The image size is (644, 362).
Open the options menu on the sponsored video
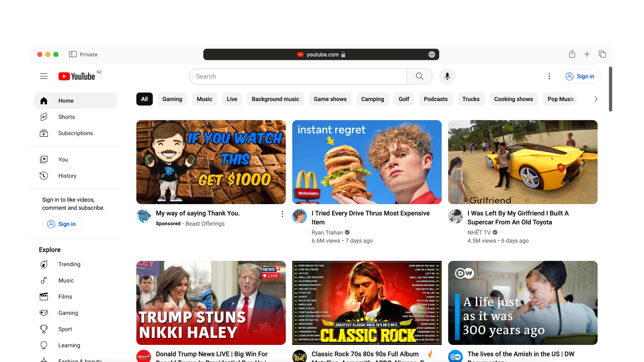click(x=282, y=213)
